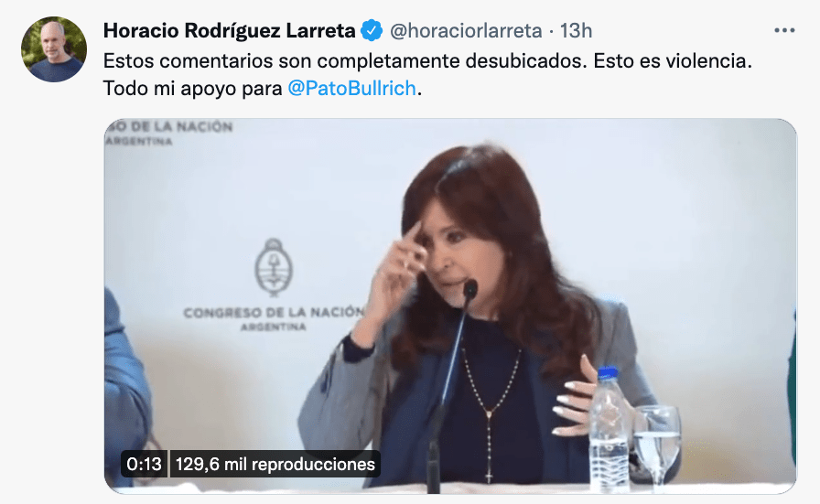
Task: Open the @horaciorlarreta handle link
Action: [466, 31]
